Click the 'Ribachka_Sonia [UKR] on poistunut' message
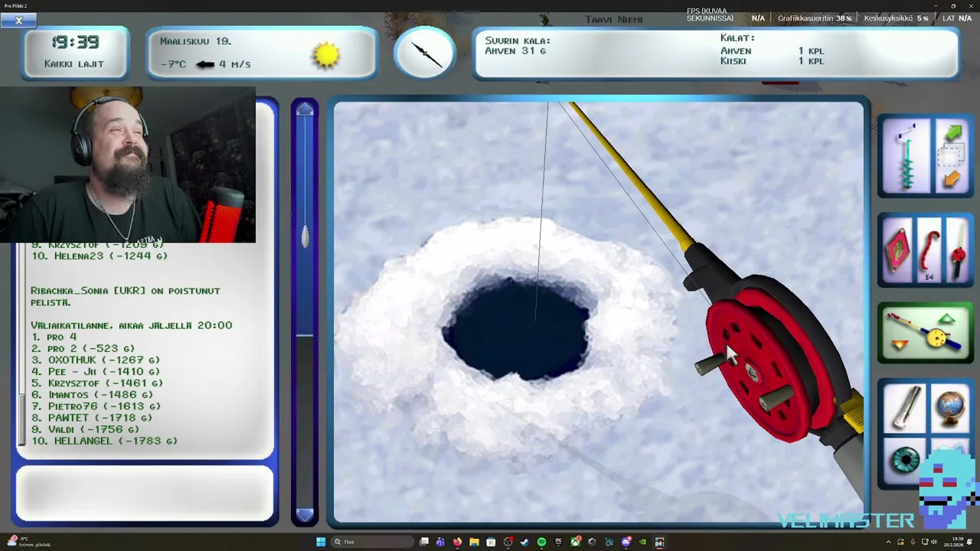Image resolution: width=980 pixels, height=551 pixels. coord(126,296)
